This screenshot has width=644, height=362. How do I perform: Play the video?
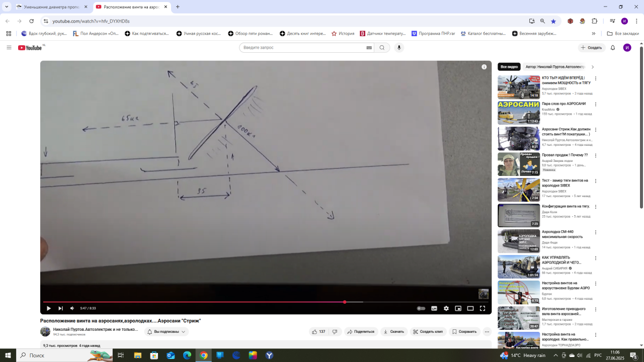pyautogui.click(x=49, y=308)
